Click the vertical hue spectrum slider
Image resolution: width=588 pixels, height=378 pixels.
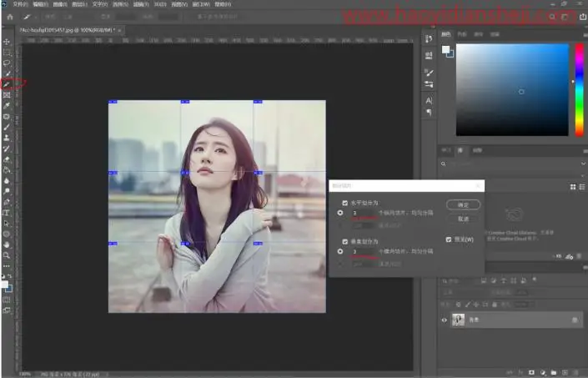(x=580, y=90)
